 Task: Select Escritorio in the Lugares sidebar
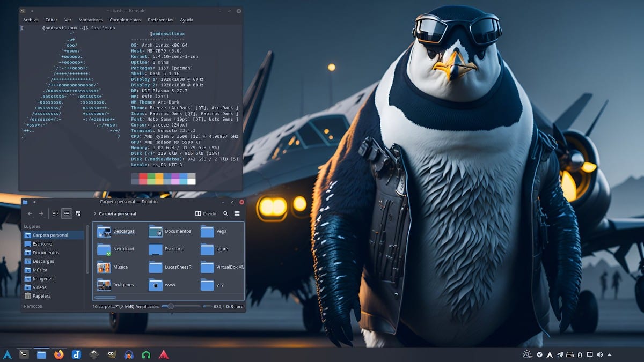click(53, 243)
